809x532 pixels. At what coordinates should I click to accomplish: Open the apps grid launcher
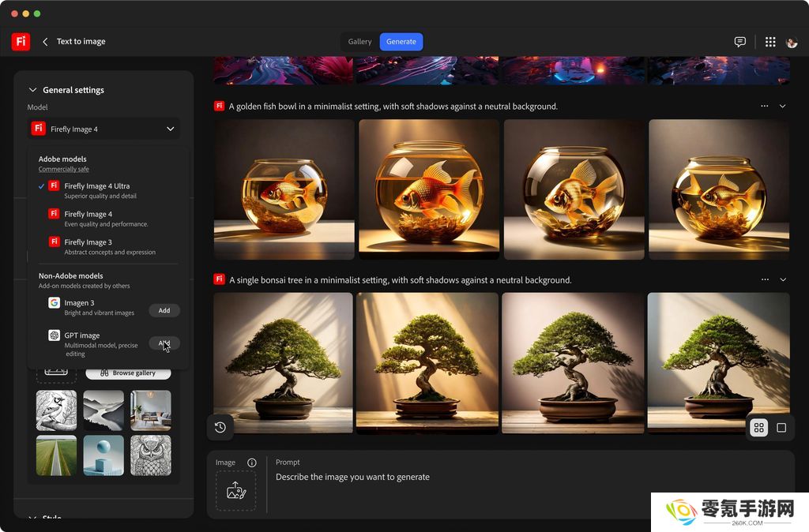click(770, 42)
